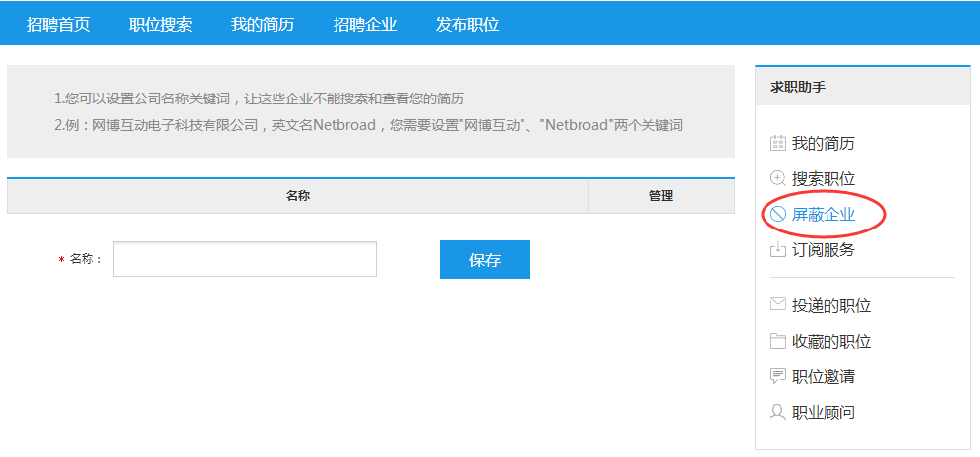Choose 发布职位 in the top navigation bar
The height and width of the screenshot is (457, 980).
(x=467, y=24)
